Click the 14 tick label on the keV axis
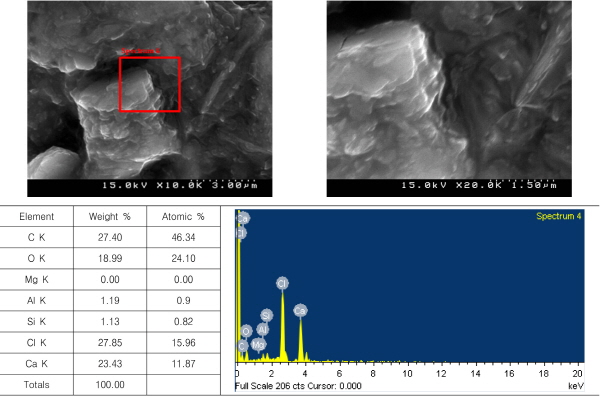Screen dimensions: 600x397 pyautogui.click(x=475, y=374)
